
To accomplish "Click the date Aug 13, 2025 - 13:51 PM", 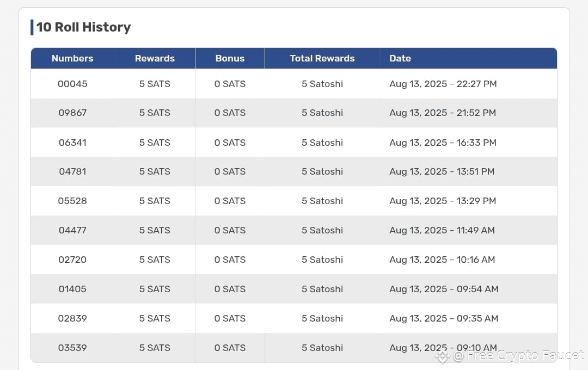I will pyautogui.click(x=442, y=171).
